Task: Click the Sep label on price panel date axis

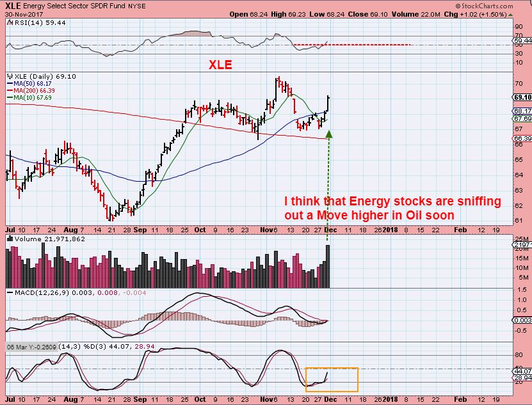Action: click(x=140, y=230)
